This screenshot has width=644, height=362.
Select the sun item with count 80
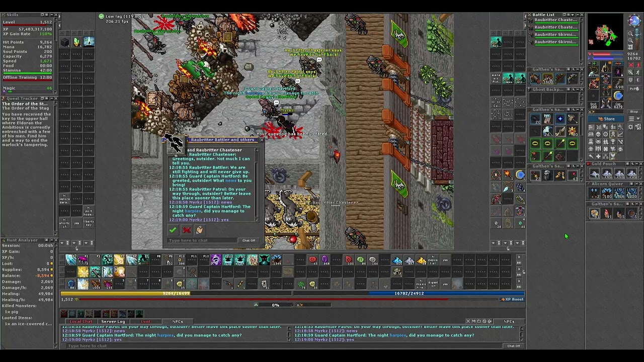573,131
